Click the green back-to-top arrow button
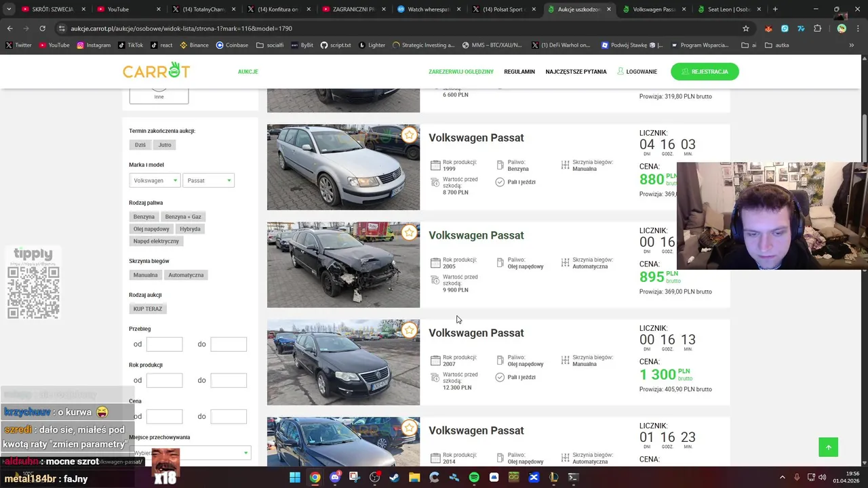 point(828,447)
